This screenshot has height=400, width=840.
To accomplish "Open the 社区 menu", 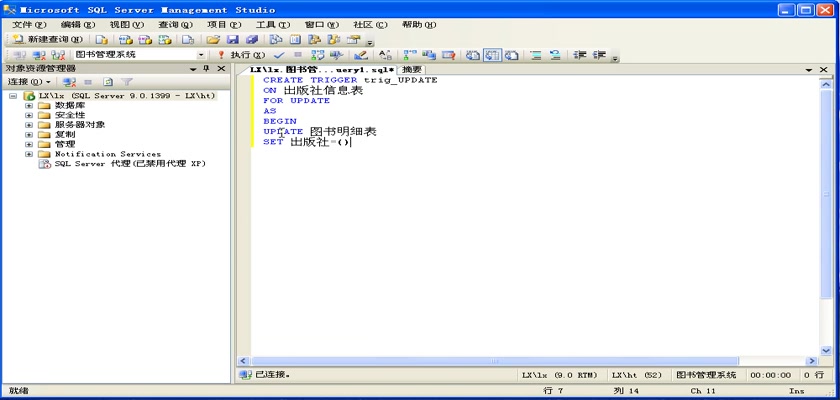I will [370, 25].
